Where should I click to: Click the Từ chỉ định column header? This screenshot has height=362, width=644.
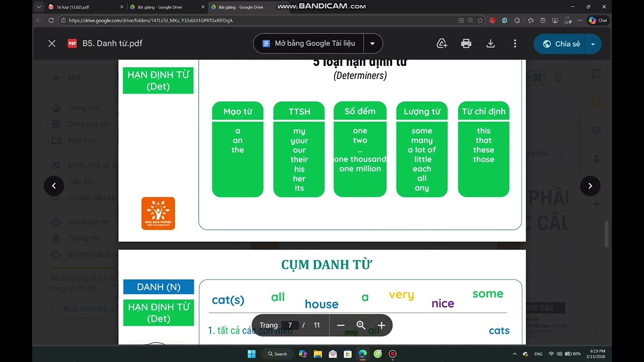coord(484,111)
